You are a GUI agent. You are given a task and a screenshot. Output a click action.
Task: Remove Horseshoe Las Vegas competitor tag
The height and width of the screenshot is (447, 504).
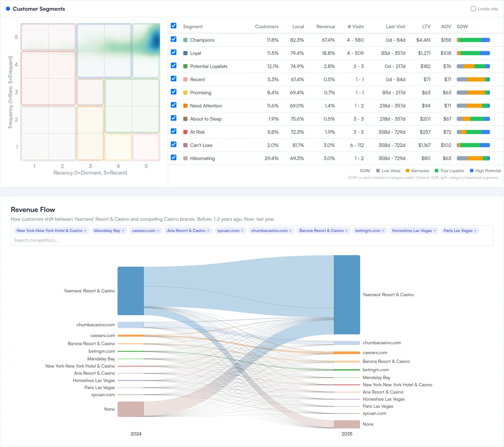pyautogui.click(x=435, y=231)
